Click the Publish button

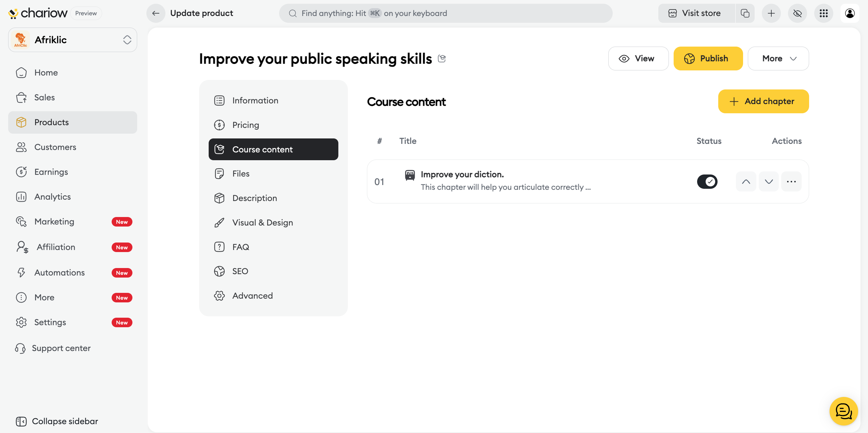pyautogui.click(x=708, y=59)
